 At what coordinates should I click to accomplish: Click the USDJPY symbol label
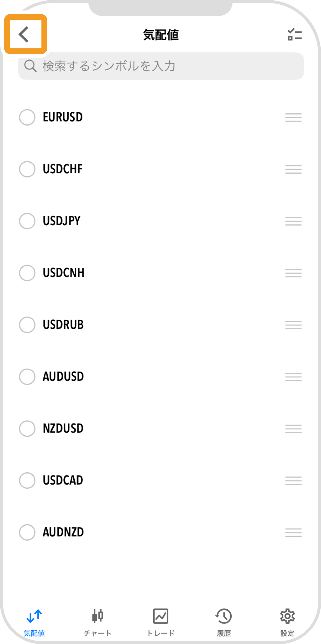point(62,221)
